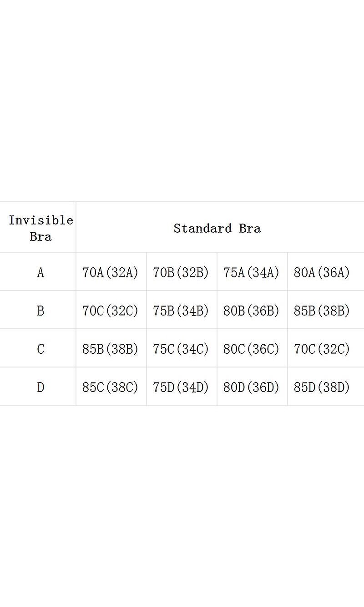Viewport: 364px width, 607px height.
Task: Choose the 80C(36C) cell
Action: click(x=251, y=349)
